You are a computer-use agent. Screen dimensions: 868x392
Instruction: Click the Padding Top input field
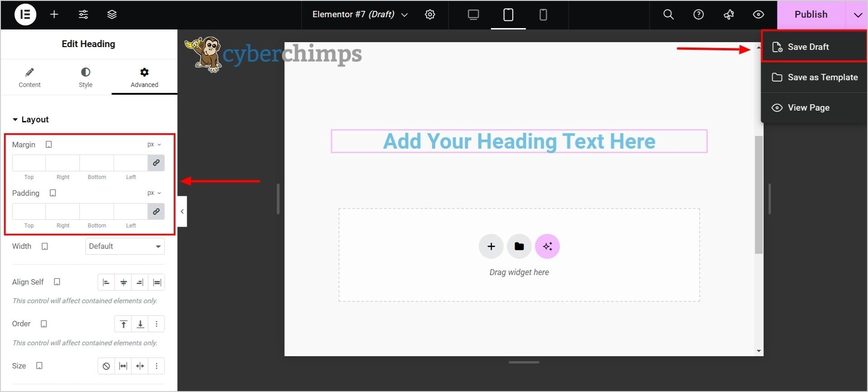tap(29, 212)
